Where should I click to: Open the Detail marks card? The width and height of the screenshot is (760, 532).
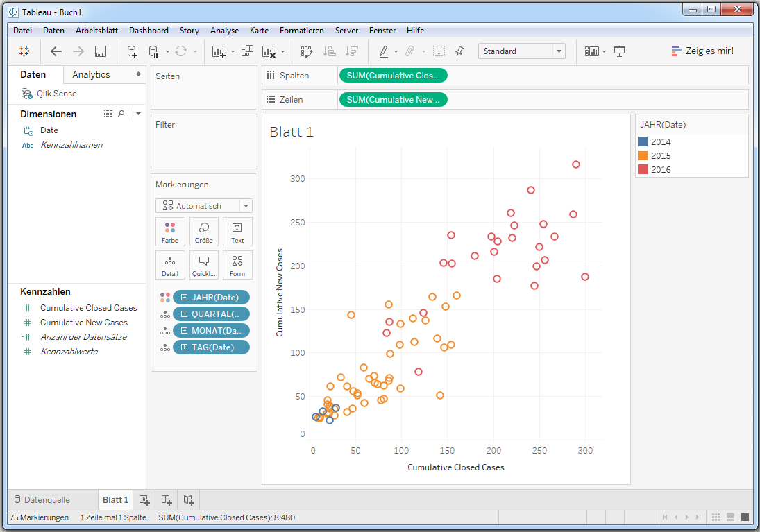(169, 265)
